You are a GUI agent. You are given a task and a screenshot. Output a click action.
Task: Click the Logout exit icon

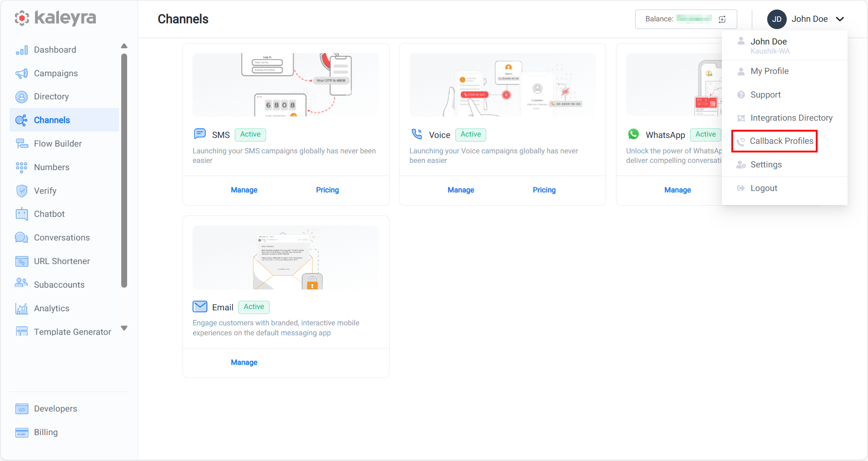coord(741,188)
